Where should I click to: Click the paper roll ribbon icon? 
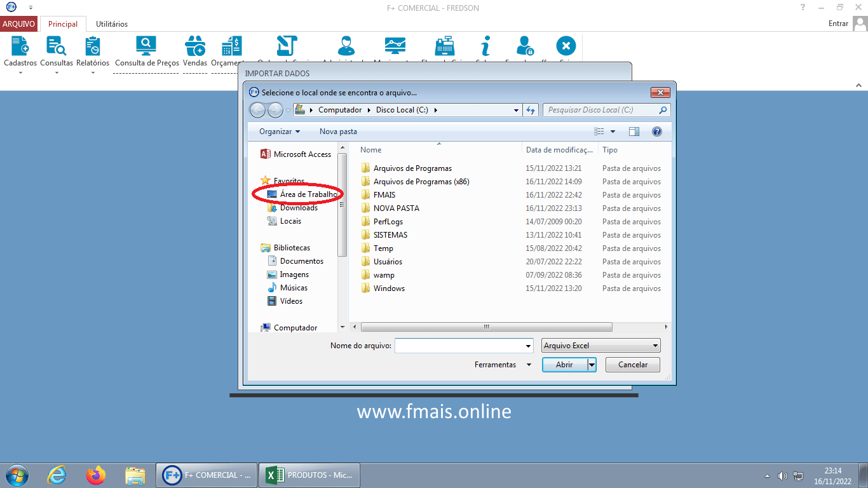(x=287, y=46)
